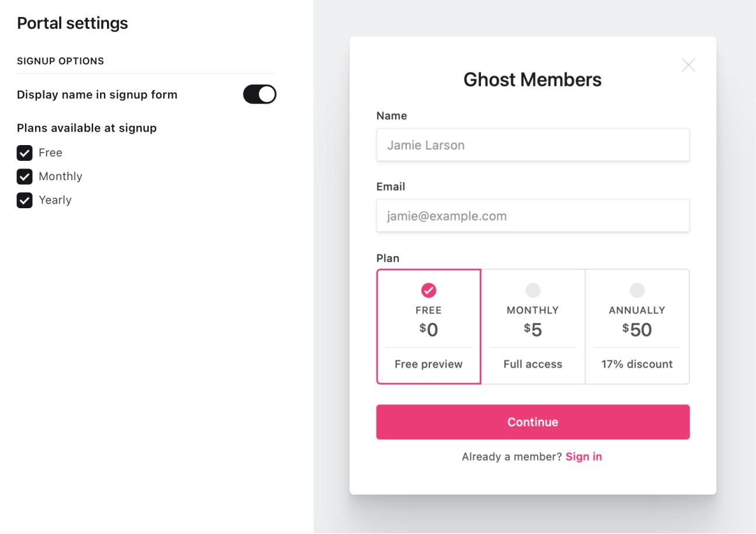Click the Monthly checkbox label text
The width and height of the screenshot is (756, 534).
click(x=60, y=177)
